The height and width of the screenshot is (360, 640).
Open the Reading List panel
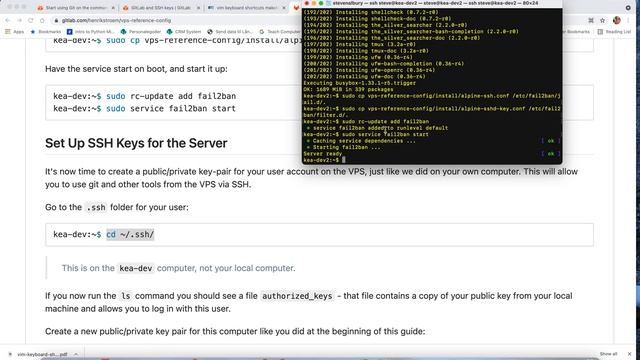614,31
